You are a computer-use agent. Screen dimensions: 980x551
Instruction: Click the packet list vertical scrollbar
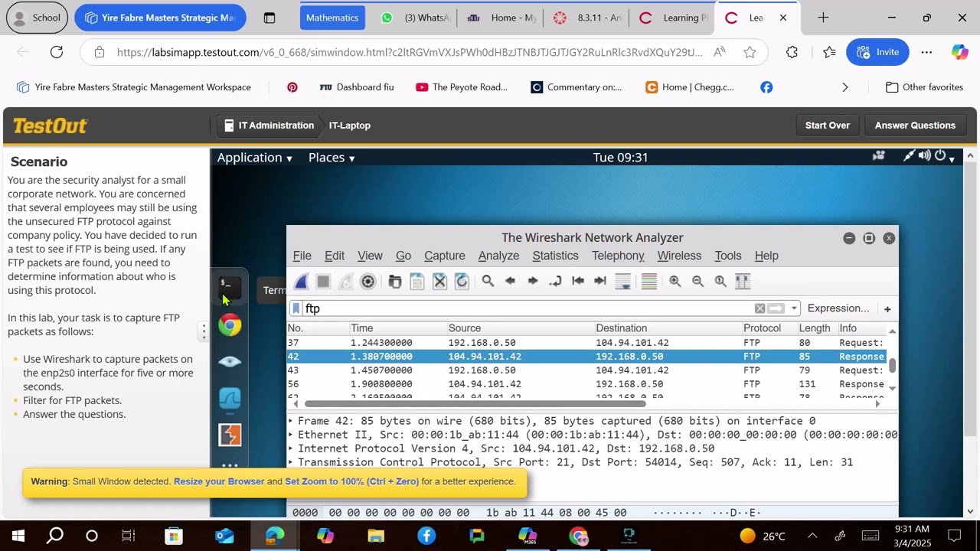pyautogui.click(x=892, y=365)
